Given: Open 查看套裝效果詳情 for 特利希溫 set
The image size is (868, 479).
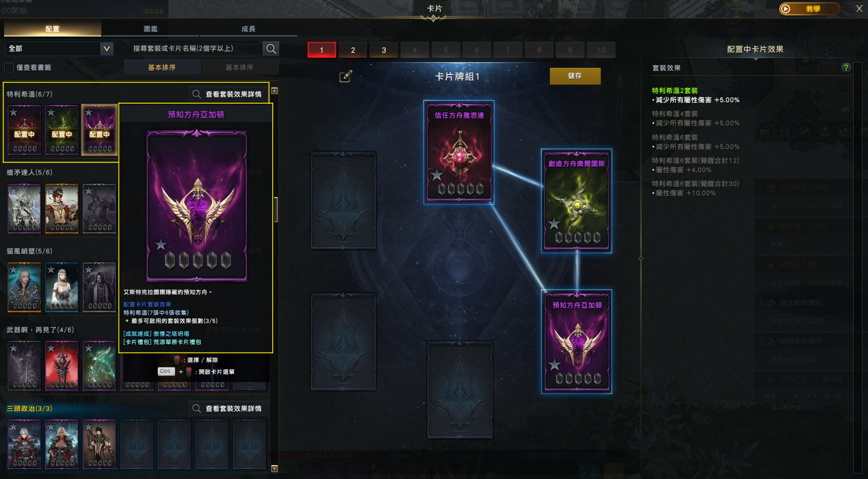Looking at the screenshot, I should [x=227, y=94].
